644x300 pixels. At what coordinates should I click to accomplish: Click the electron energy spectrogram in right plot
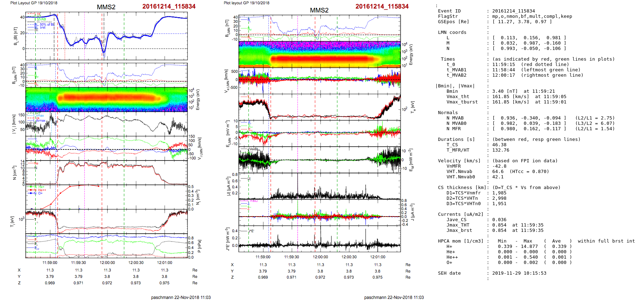click(320, 54)
